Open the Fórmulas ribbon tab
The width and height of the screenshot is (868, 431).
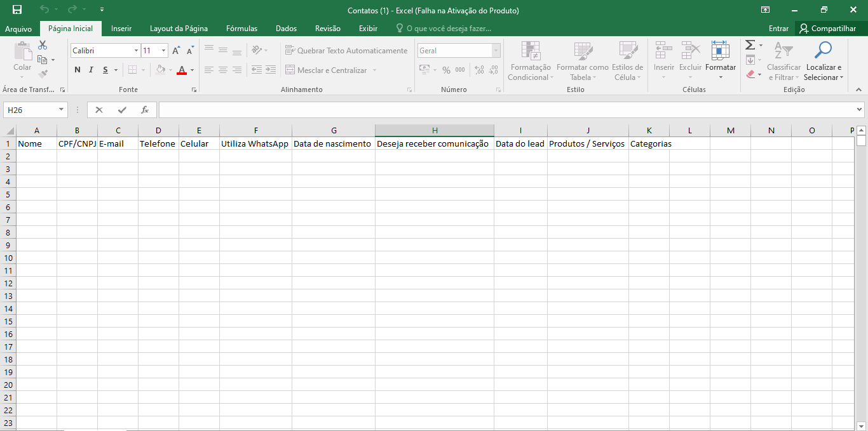pos(241,29)
